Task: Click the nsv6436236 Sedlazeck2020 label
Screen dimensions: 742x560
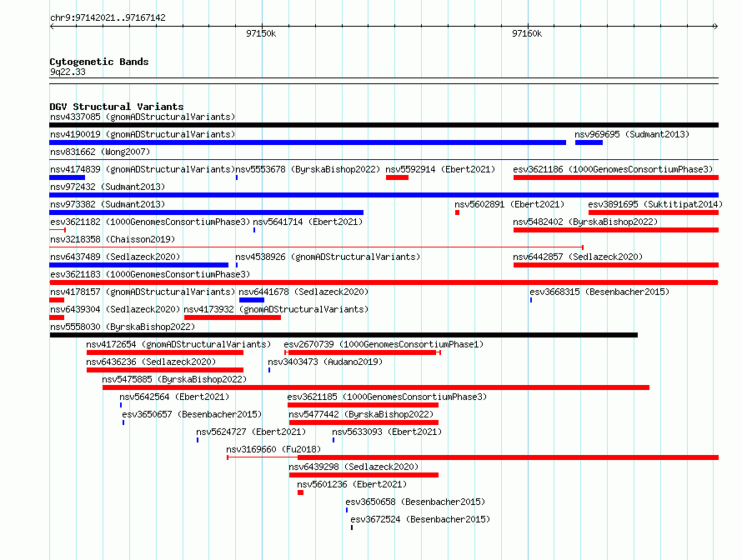Action: click(151, 362)
